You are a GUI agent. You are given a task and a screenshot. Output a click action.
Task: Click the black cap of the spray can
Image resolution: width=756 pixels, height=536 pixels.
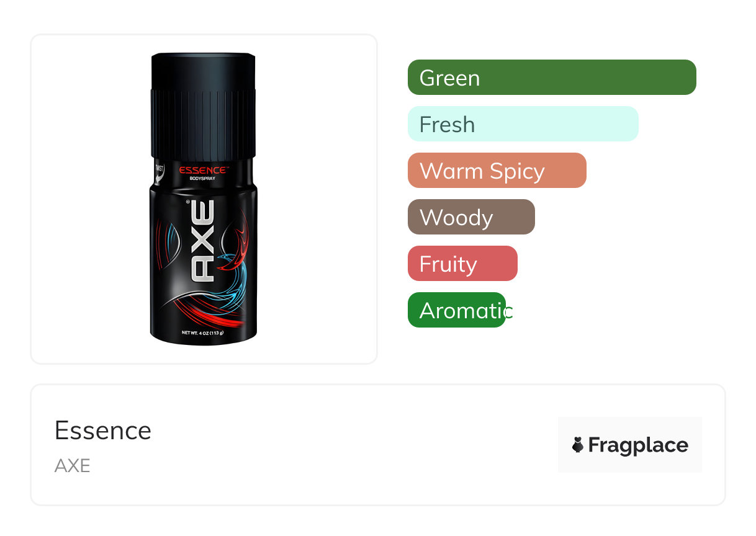[x=204, y=105]
